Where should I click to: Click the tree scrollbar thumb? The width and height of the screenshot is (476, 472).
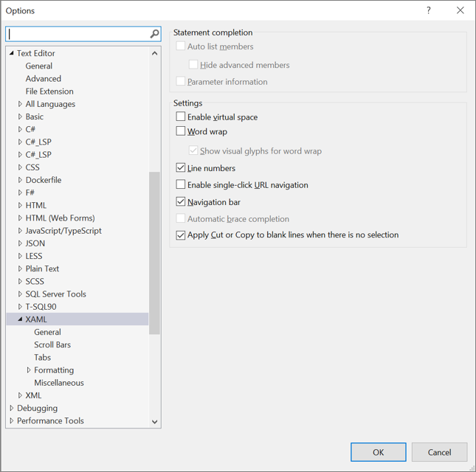coord(154,253)
